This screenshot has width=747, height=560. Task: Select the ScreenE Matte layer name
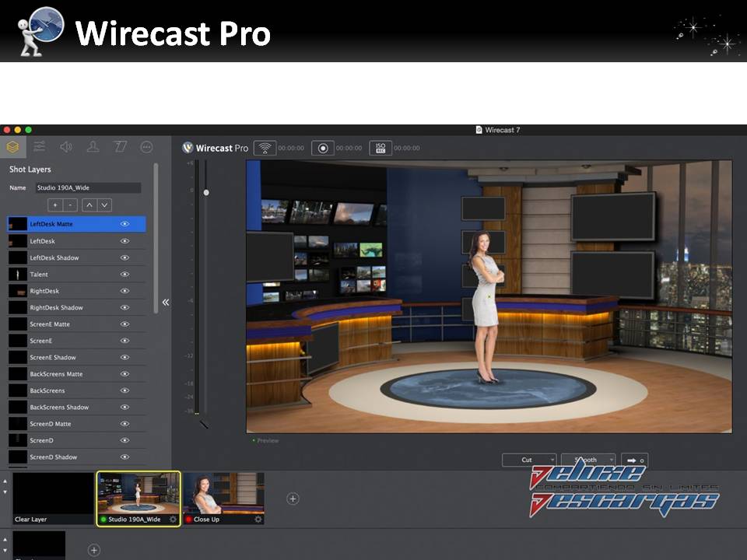click(50, 324)
